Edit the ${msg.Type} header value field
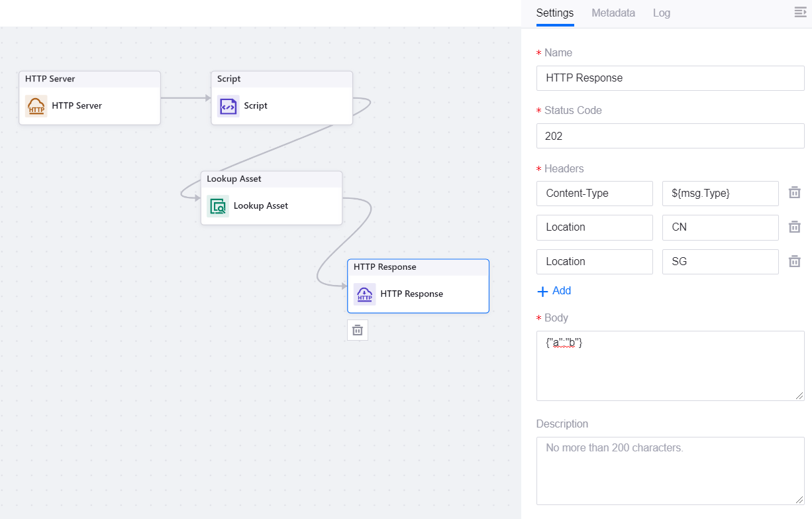The height and width of the screenshot is (519, 812). [720, 194]
